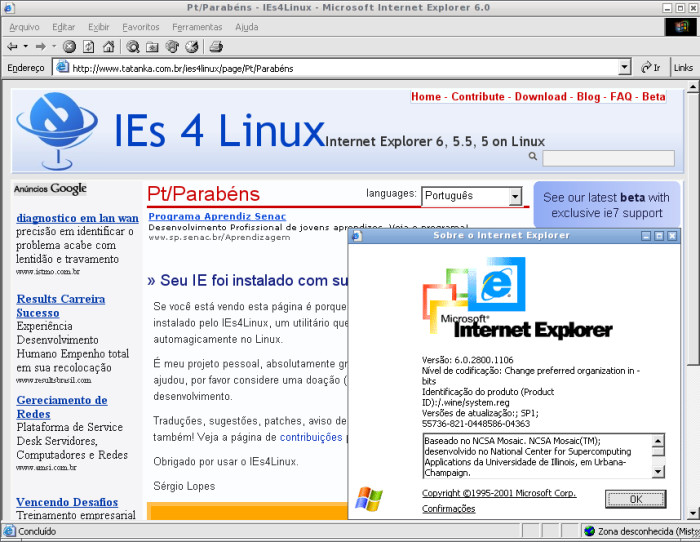700x542 pixels.
Task: Open the Results Carreira Sucesso ad
Action: click(61, 306)
